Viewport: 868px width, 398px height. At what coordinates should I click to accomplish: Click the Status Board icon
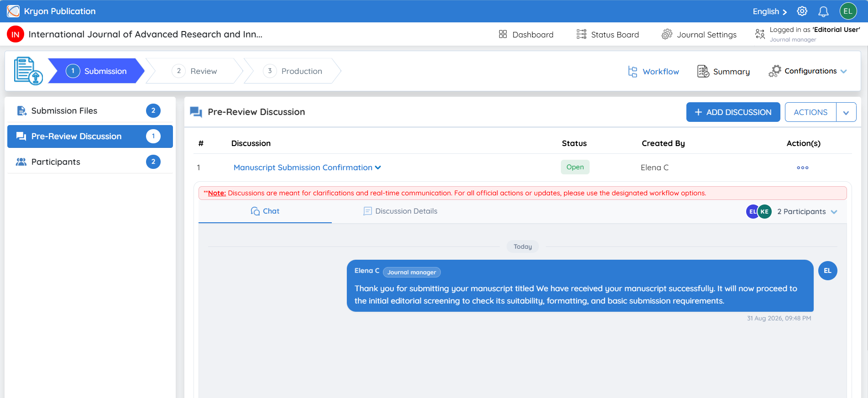[x=581, y=34]
